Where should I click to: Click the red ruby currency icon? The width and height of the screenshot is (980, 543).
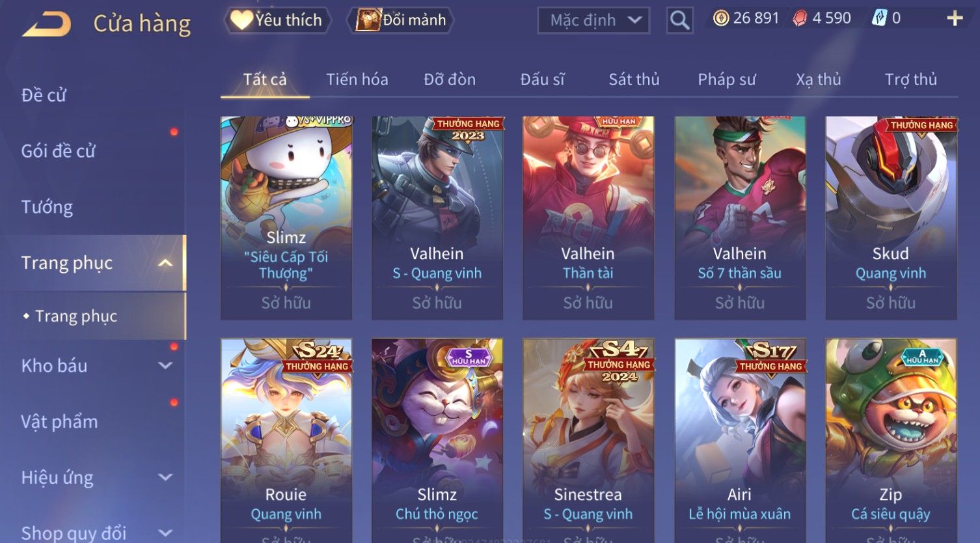pyautogui.click(x=800, y=18)
